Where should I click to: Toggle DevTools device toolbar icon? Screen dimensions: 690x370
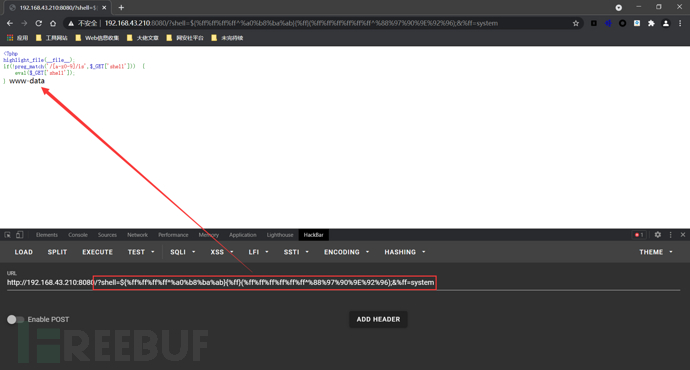tap(19, 235)
